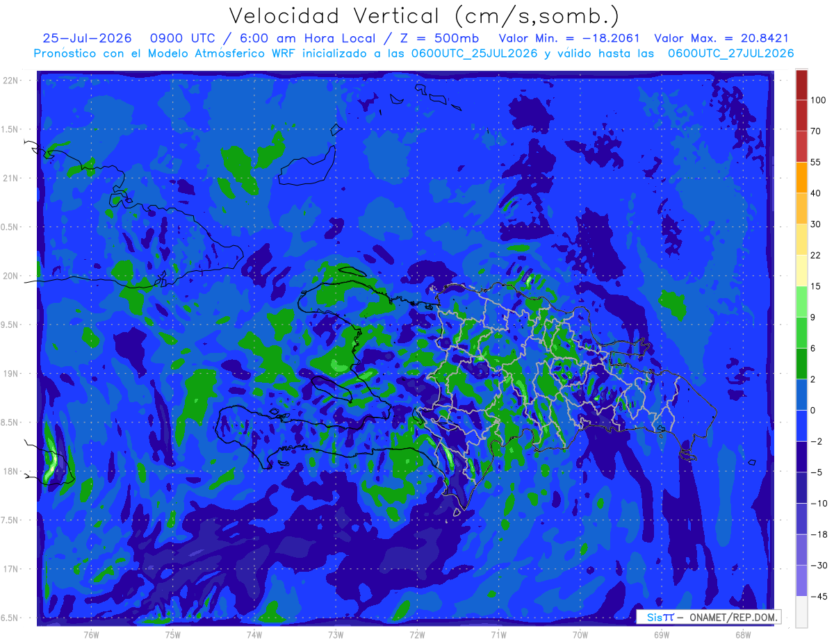
Task: Click the '22N' latitude label
Action: point(10,81)
